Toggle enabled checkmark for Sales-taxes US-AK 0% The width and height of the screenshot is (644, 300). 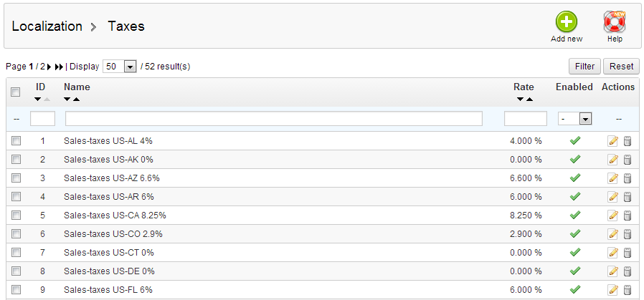tap(574, 160)
